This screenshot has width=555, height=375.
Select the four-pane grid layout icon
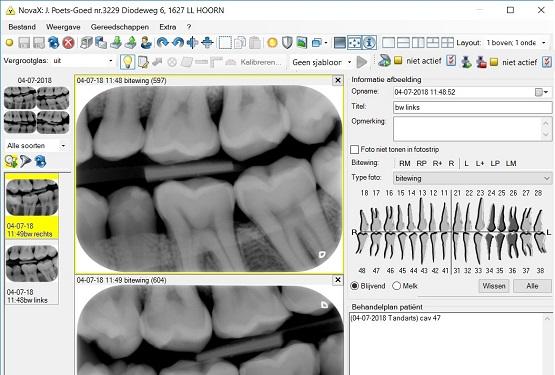(x=447, y=43)
